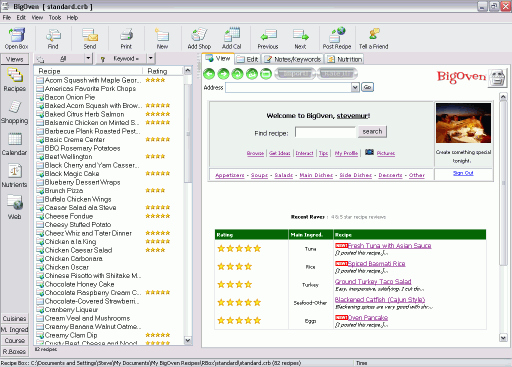This screenshot has height=367, width=512.
Task: Print the current recipe
Action: coord(126,39)
